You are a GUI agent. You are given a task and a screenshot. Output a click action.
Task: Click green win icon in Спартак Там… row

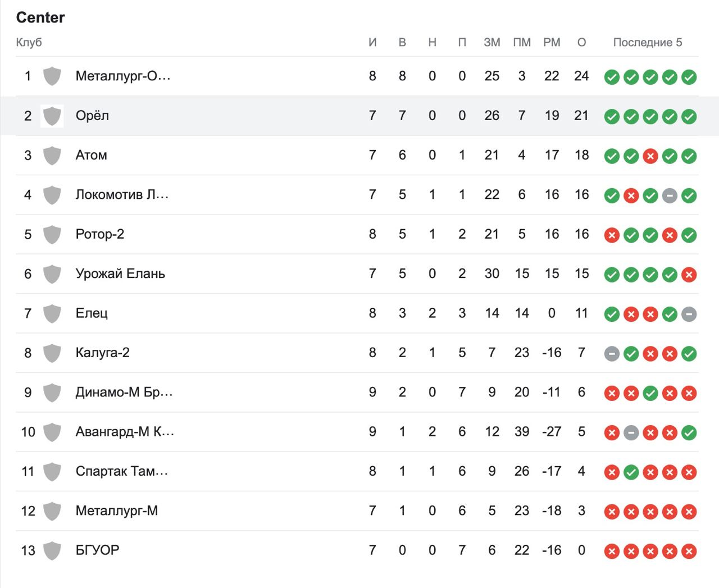(x=631, y=472)
